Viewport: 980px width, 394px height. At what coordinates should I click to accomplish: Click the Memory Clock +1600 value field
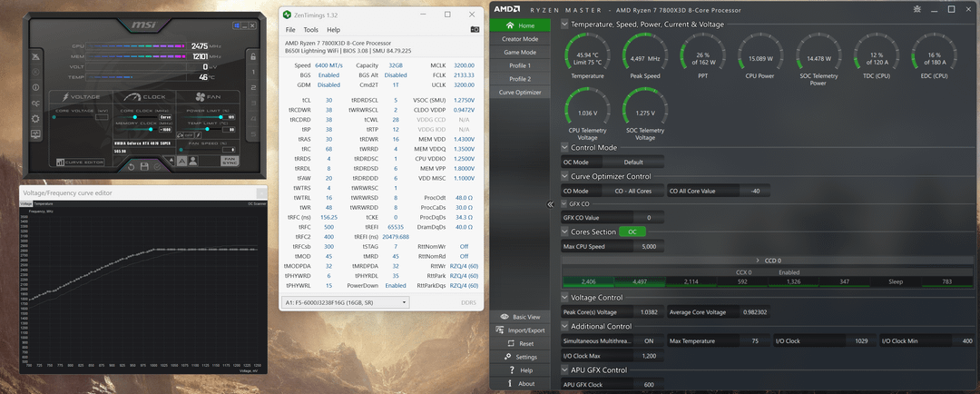point(165,130)
